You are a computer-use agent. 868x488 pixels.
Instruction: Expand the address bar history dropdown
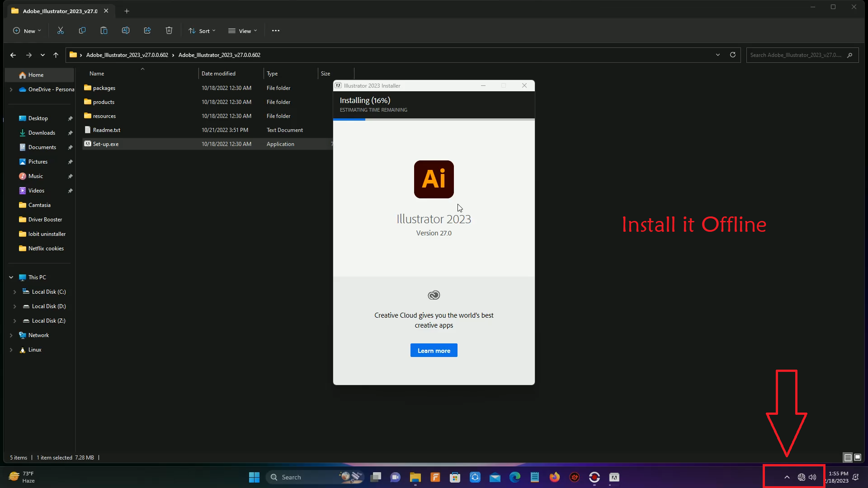(x=718, y=55)
